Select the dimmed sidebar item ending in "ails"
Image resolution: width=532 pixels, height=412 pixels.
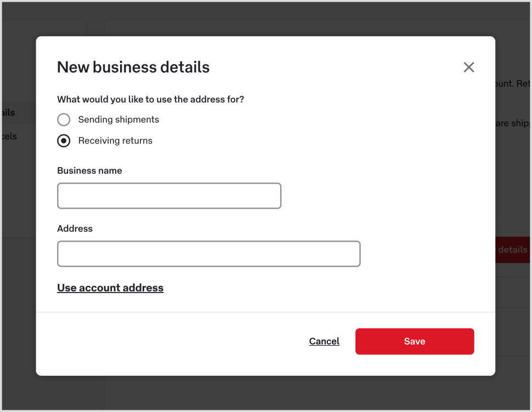9,112
